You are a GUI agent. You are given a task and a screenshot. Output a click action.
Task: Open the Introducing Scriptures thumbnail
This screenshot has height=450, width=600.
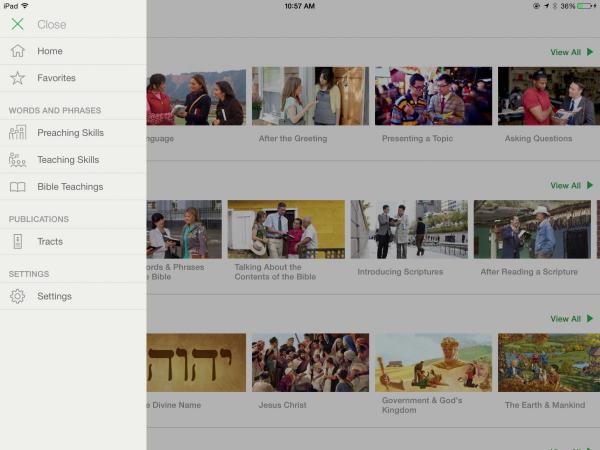(409, 230)
